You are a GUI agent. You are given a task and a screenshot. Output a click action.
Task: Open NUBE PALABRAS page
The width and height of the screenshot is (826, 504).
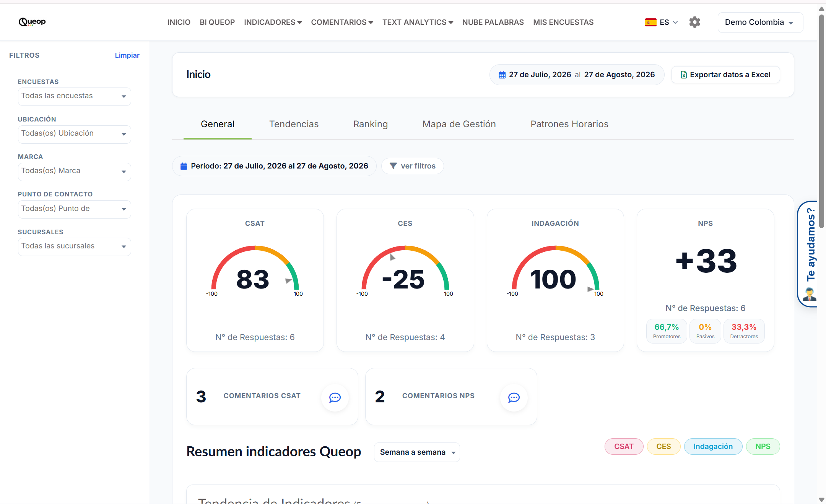point(493,22)
